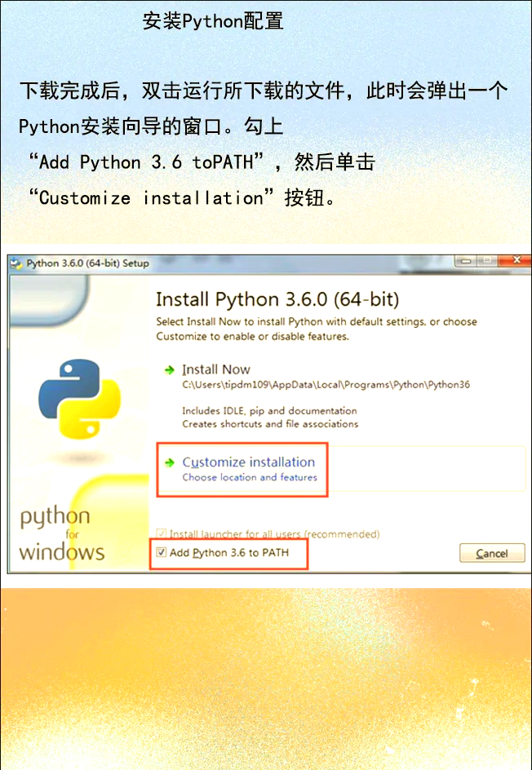The height and width of the screenshot is (770, 532).
Task: Click the Add Python 3.6 to PATH label
Action: (229, 552)
